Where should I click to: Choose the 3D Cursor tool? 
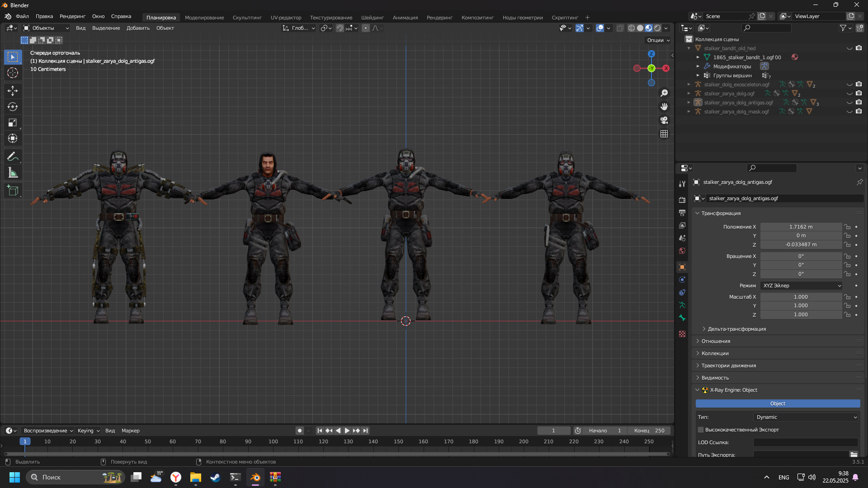(13, 73)
